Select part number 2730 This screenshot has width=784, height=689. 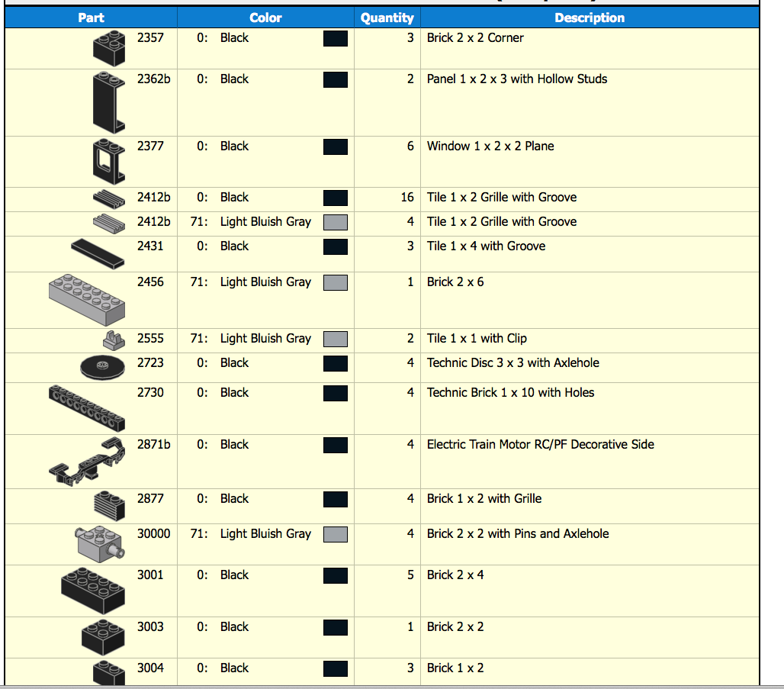coord(150,392)
